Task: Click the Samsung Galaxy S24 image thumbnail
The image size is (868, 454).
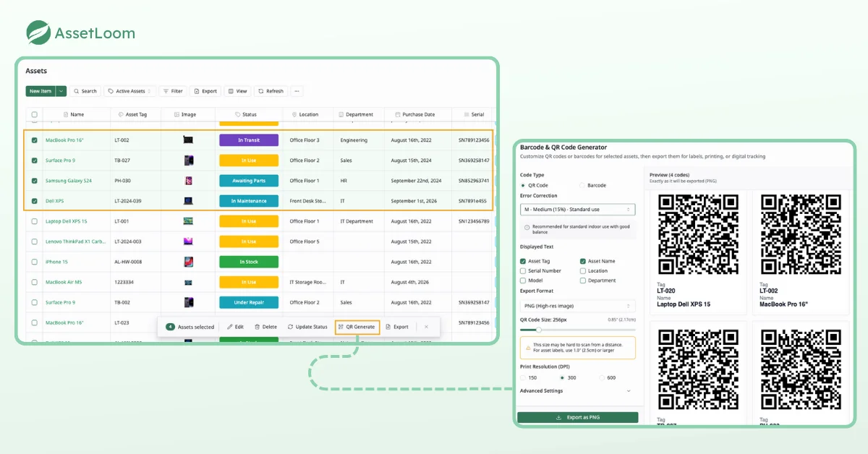Action: (x=188, y=181)
